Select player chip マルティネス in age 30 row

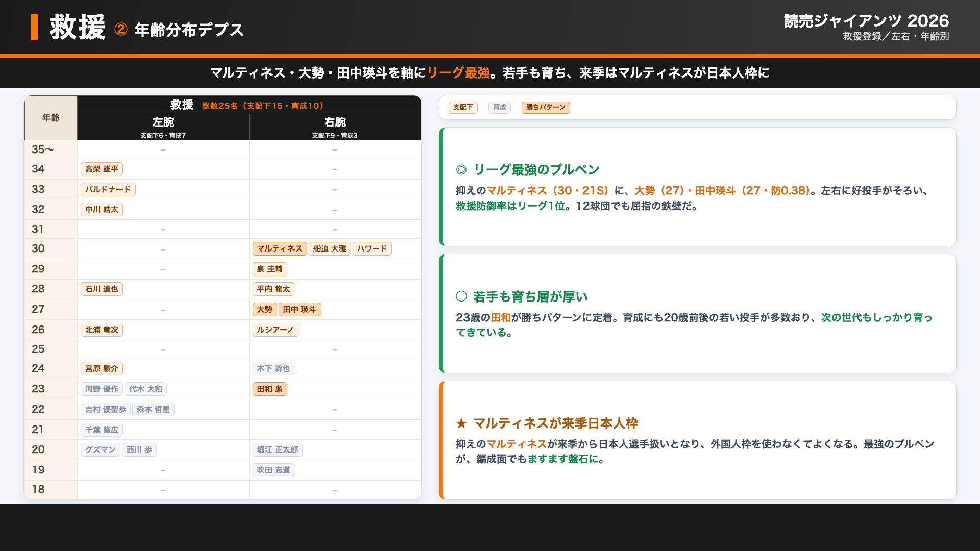(280, 248)
